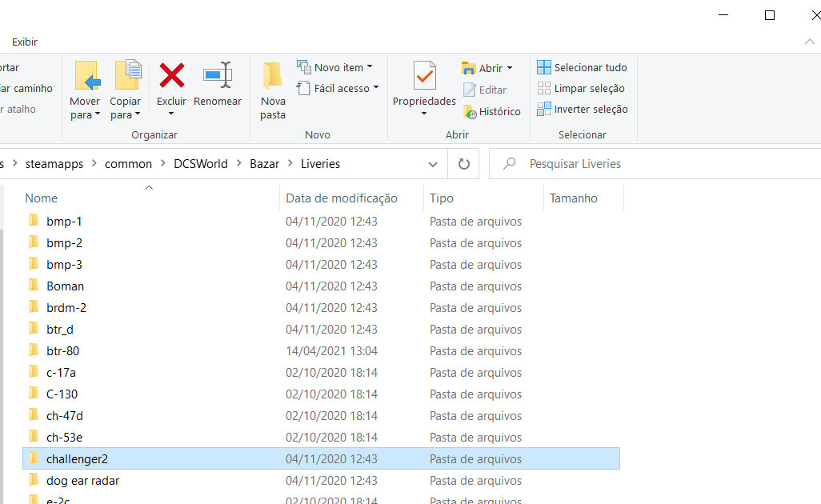The width and height of the screenshot is (821, 504).
Task: Open the Fácil acesso dropdown arrow
Action: tap(375, 87)
